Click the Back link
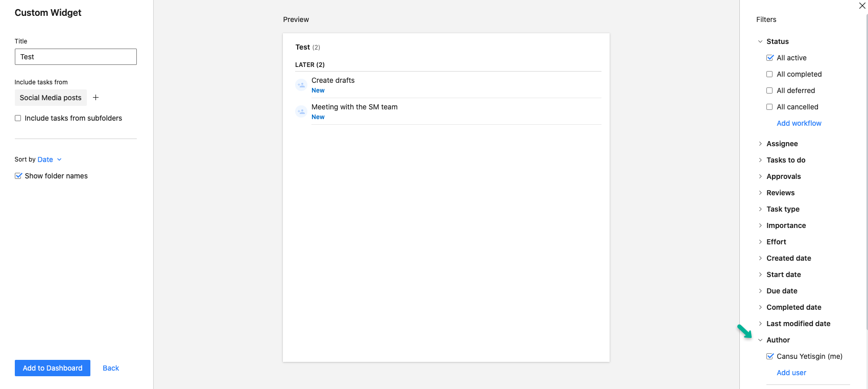Image resolution: width=868 pixels, height=389 pixels. (x=111, y=368)
